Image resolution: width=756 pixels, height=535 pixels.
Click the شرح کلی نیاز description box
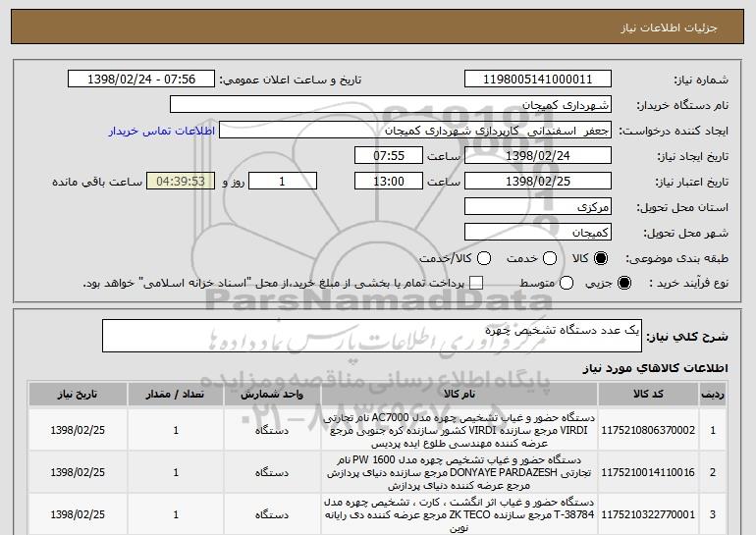coord(372,336)
